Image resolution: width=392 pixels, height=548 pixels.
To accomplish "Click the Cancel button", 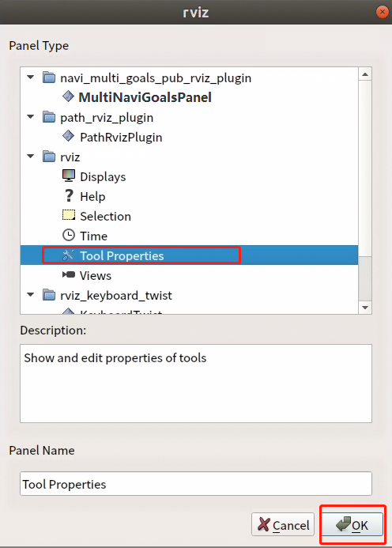I will pyautogui.click(x=283, y=524).
